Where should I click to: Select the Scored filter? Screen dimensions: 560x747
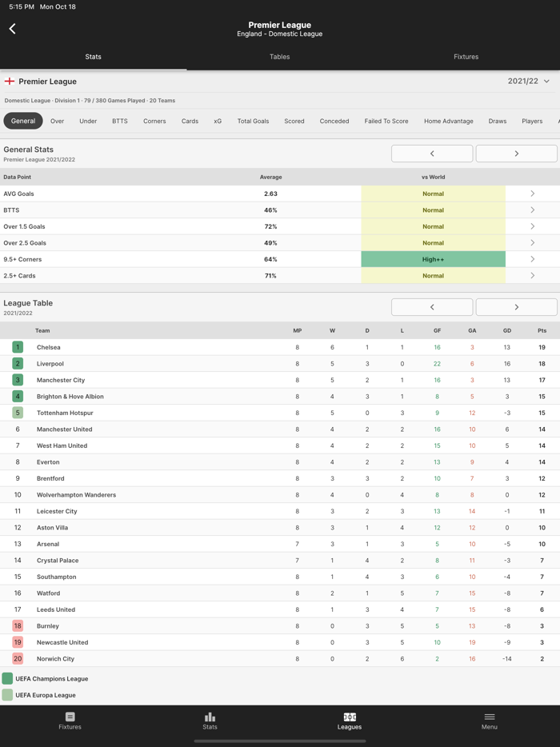click(294, 121)
